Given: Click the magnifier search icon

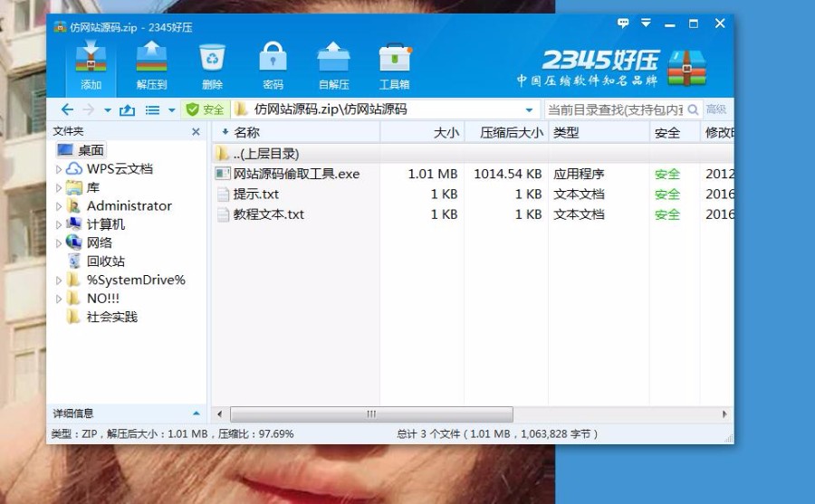Looking at the screenshot, I should coord(693,109).
